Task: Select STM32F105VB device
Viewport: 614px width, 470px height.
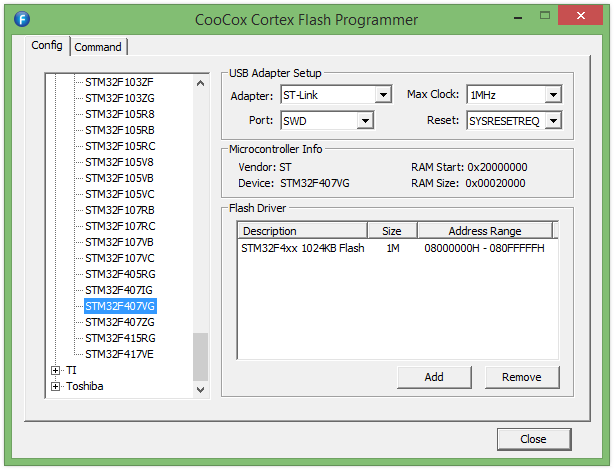Action: click(x=119, y=178)
